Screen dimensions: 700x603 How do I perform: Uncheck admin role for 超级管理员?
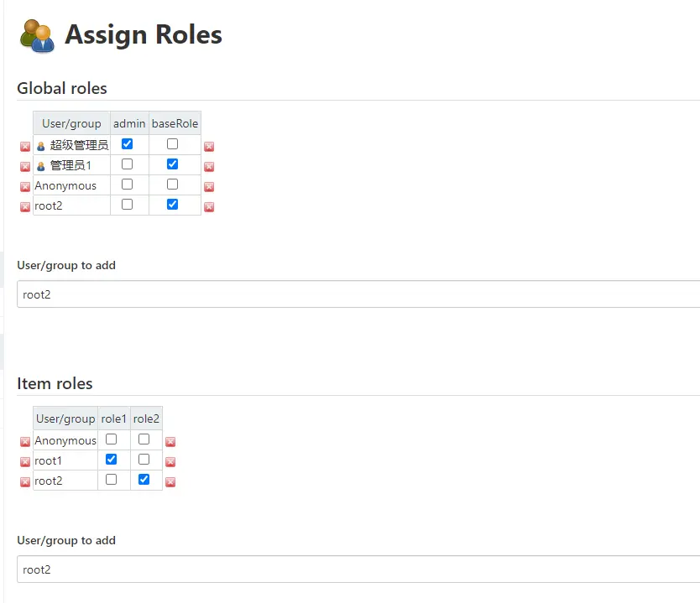pyautogui.click(x=128, y=144)
